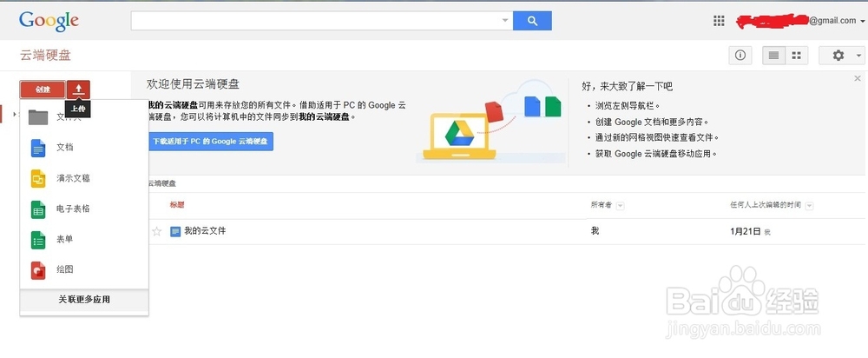Click 关联更多应用 at menu bottom

pos(84,299)
